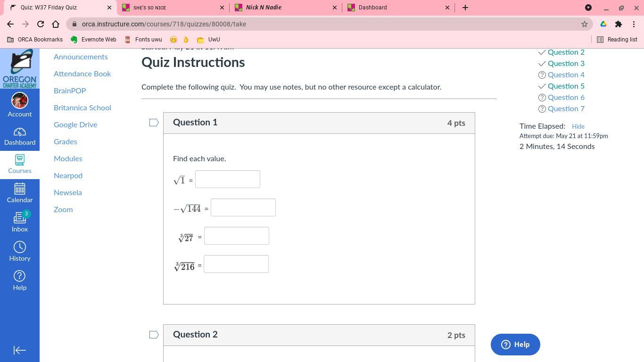Open the Inbox with 3 unread
The width and height of the screenshot is (644, 362).
tap(20, 222)
